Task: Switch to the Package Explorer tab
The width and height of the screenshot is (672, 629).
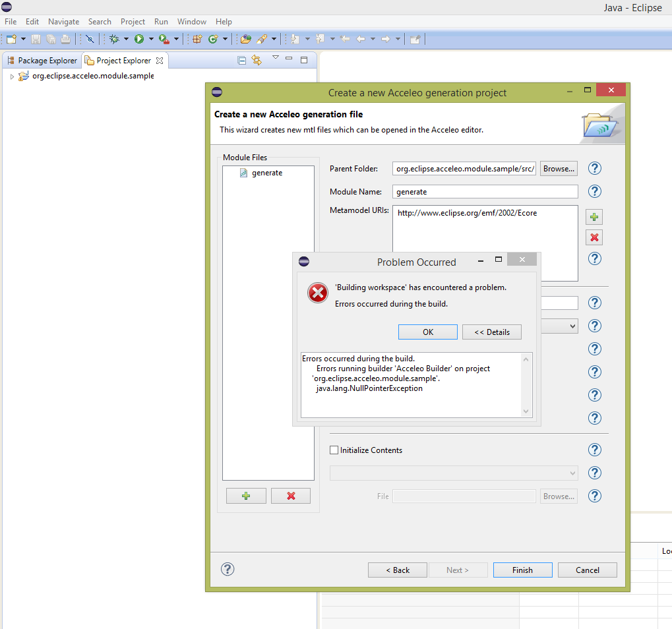Action: coord(42,61)
